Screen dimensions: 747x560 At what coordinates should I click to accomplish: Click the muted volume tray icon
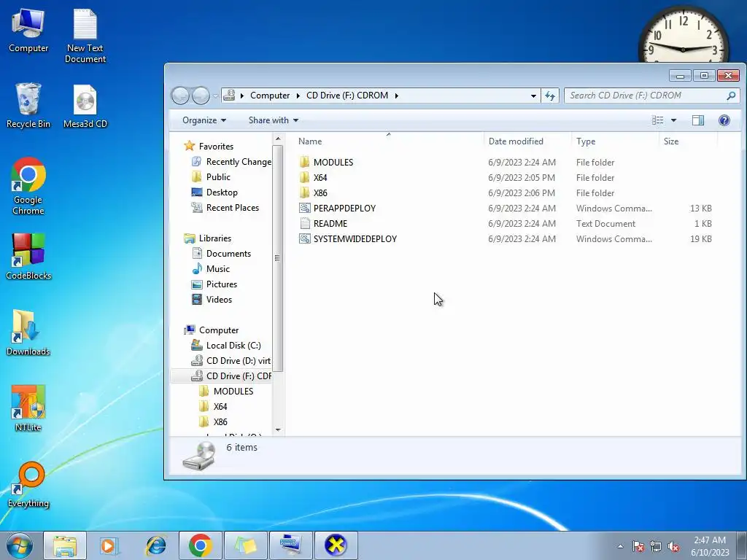pos(673,546)
